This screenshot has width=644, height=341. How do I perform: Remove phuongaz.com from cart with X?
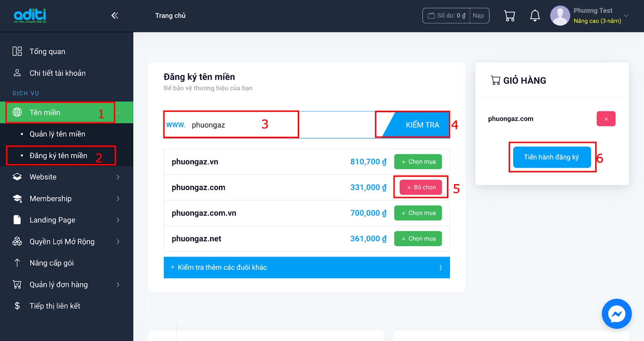coord(606,119)
